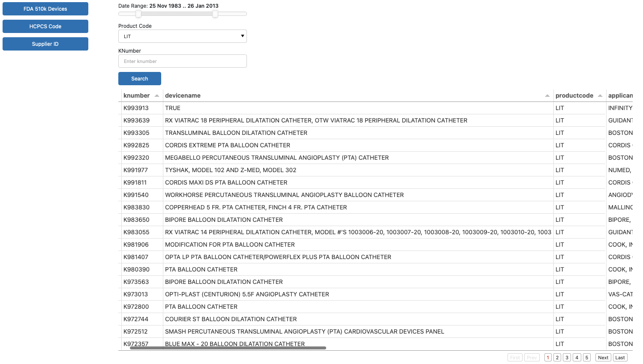Select the K980390 knumber cell
This screenshot has width=643, height=364.
point(142,269)
